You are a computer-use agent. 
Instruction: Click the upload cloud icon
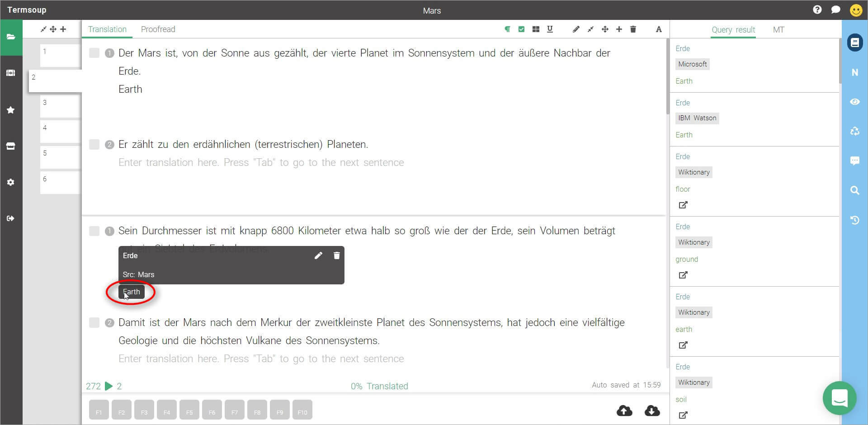coord(624,411)
